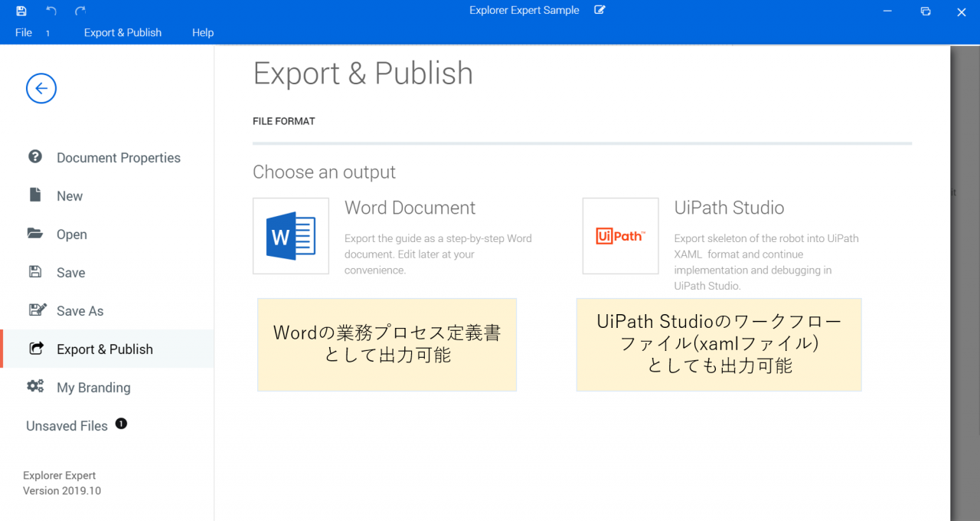980x521 pixels.
Task: Open the Export & Publish menu tab
Action: 122,33
